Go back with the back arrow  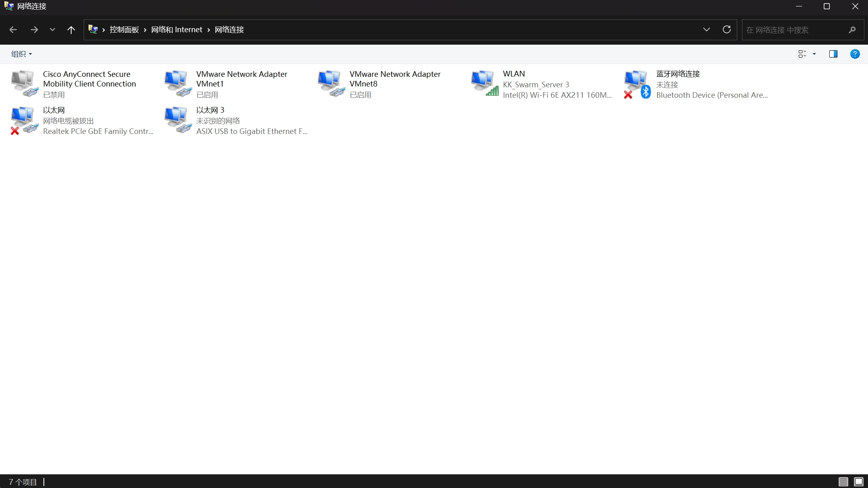click(x=13, y=29)
